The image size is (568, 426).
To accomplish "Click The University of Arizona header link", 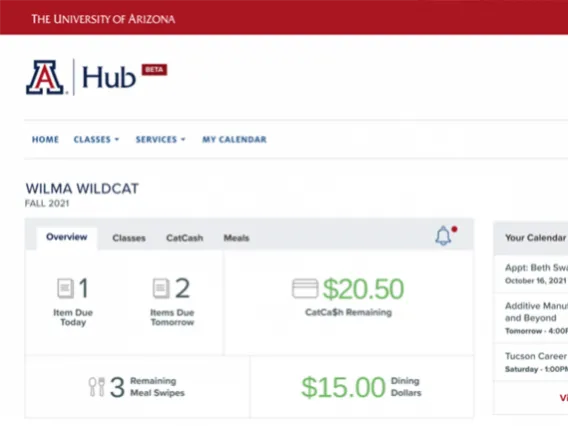I will [103, 19].
